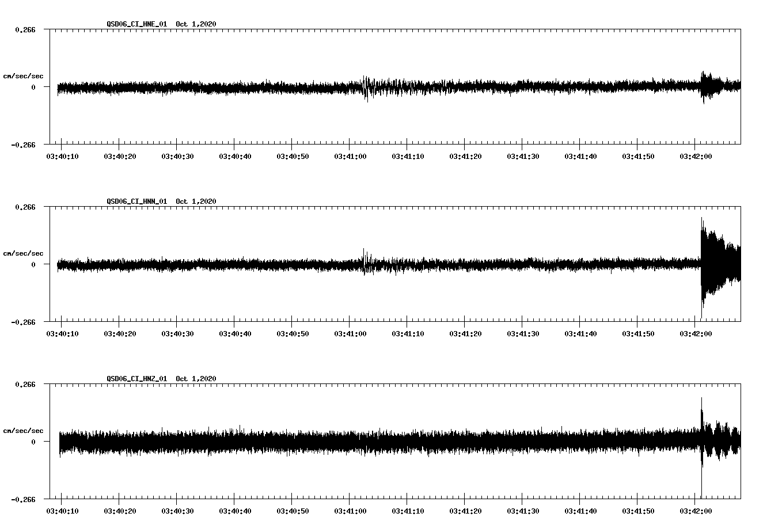Screen dimensions: 782x532
Task: Click the cm/sec/sec axis label on top trace
Action: click(24, 75)
